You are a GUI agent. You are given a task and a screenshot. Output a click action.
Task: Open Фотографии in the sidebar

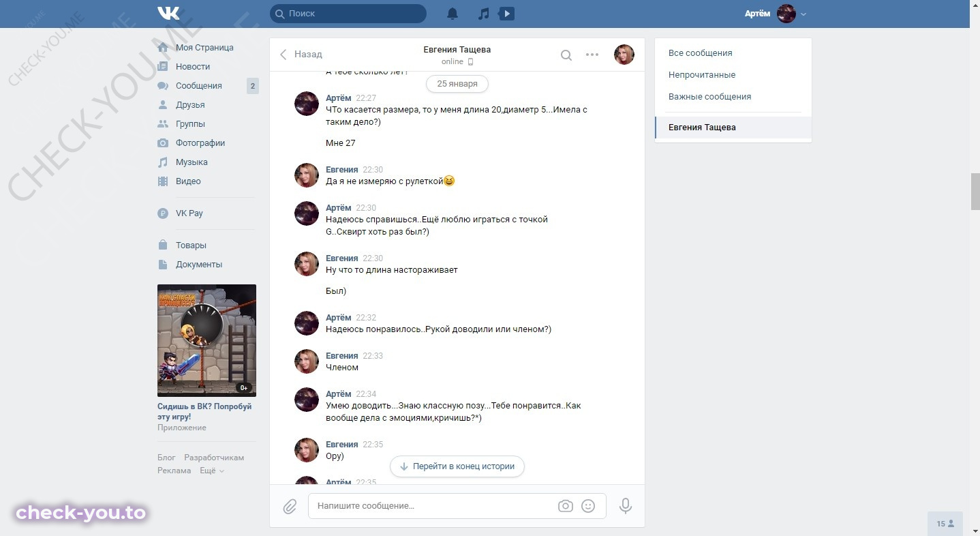coord(200,143)
